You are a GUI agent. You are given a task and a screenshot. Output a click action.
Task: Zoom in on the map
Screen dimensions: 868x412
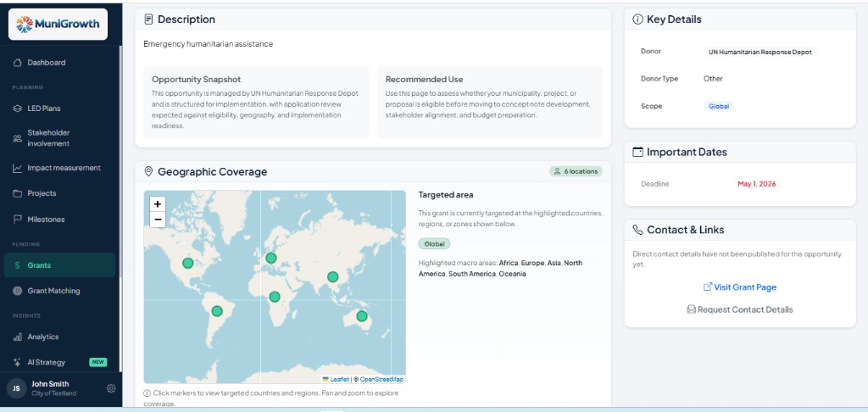(158, 203)
